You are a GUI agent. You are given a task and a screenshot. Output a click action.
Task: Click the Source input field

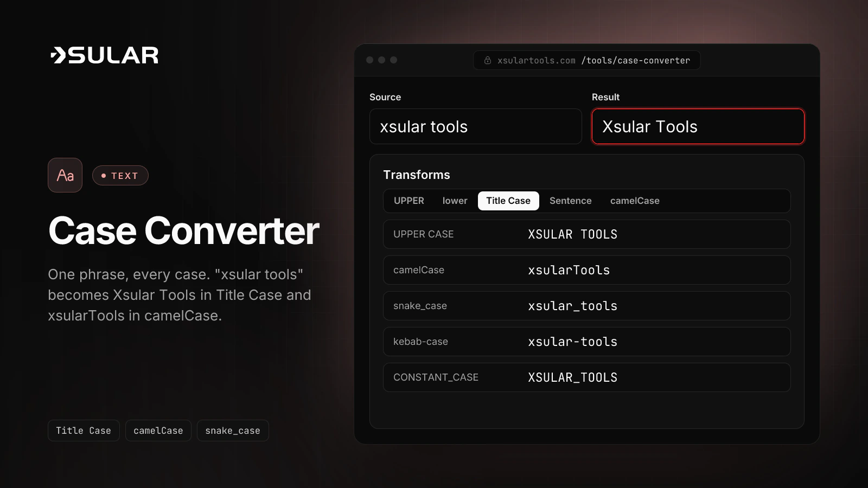coord(476,126)
